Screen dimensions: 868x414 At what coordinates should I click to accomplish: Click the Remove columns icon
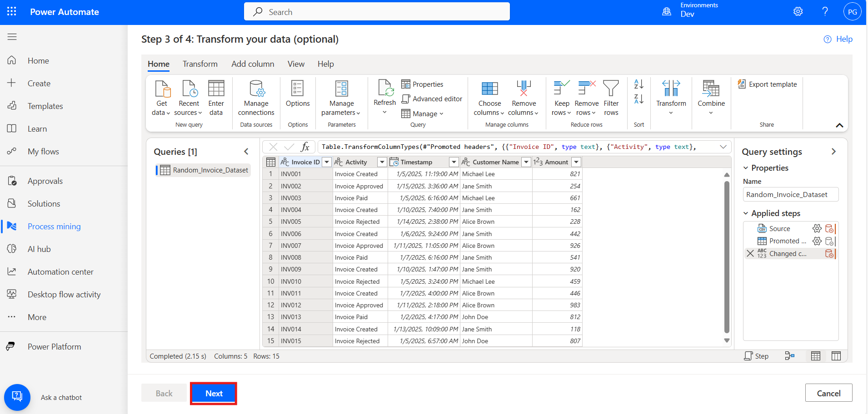click(524, 89)
